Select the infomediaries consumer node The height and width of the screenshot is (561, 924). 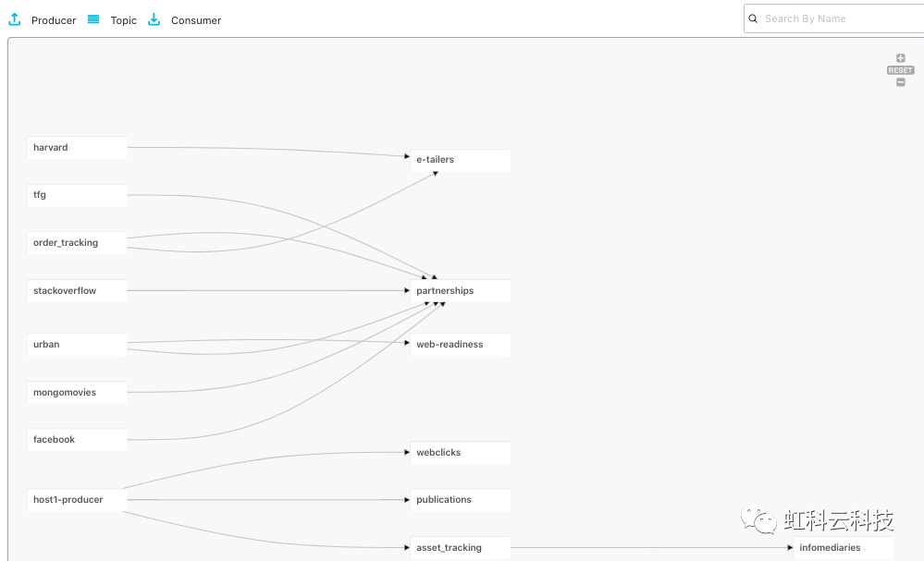(x=844, y=548)
